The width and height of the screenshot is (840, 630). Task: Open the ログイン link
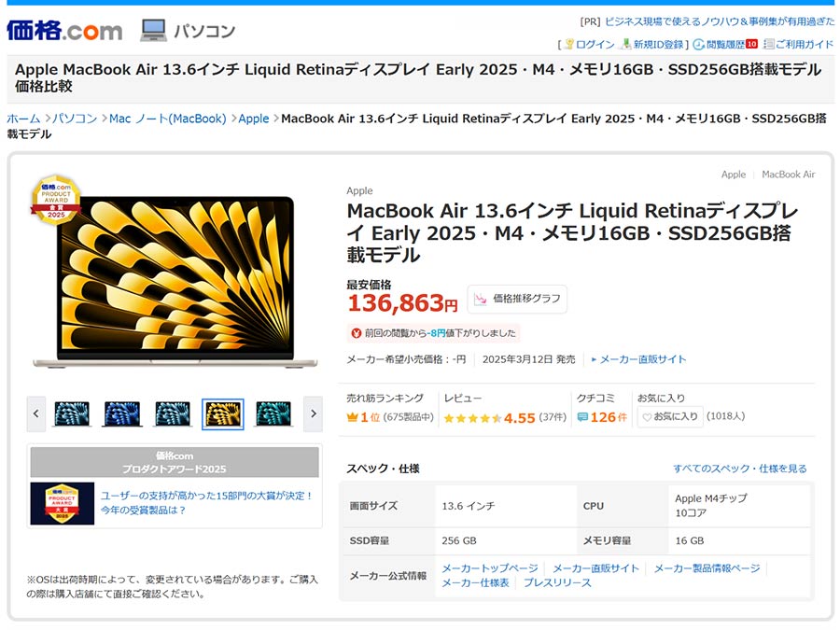click(595, 45)
